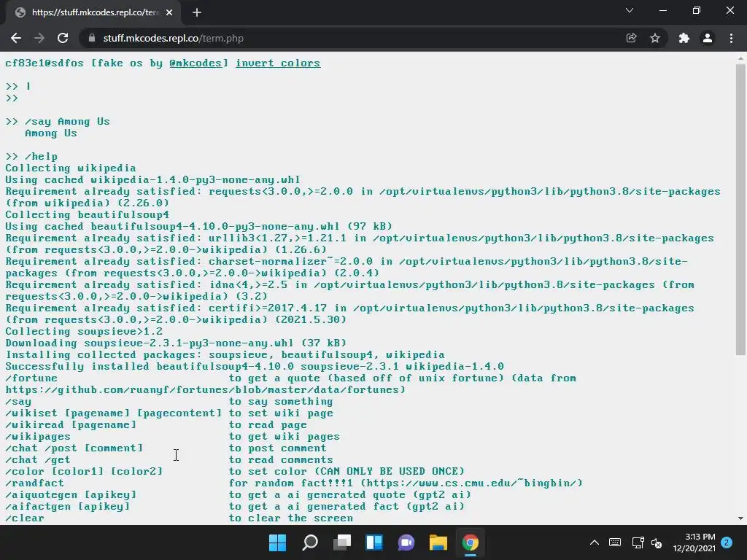
Task: Click 'Installing collected packages' line
Action: [225, 355]
